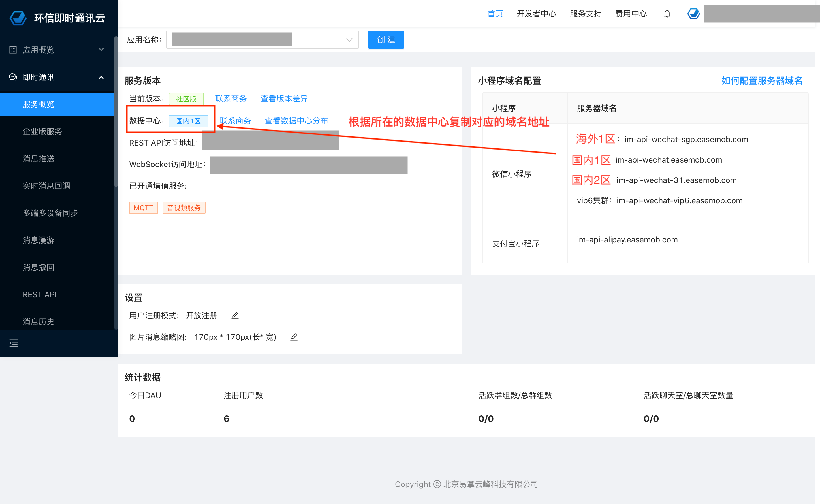Screen dimensions: 820x504
Task: Click im-api-alipay.easemob.com domain text
Action: pos(627,239)
